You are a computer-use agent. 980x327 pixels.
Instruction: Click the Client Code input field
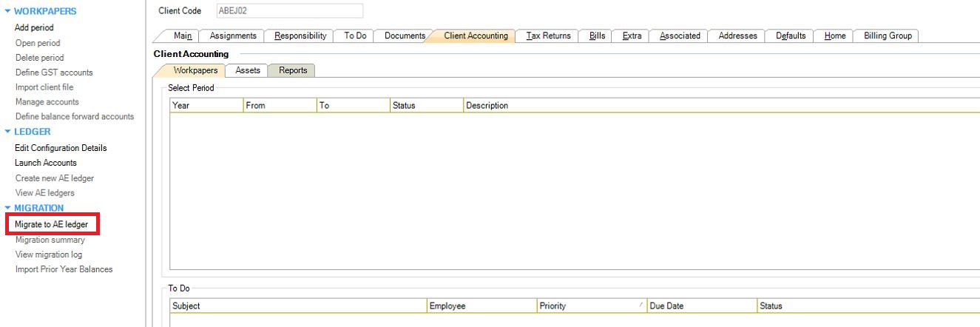(x=288, y=10)
